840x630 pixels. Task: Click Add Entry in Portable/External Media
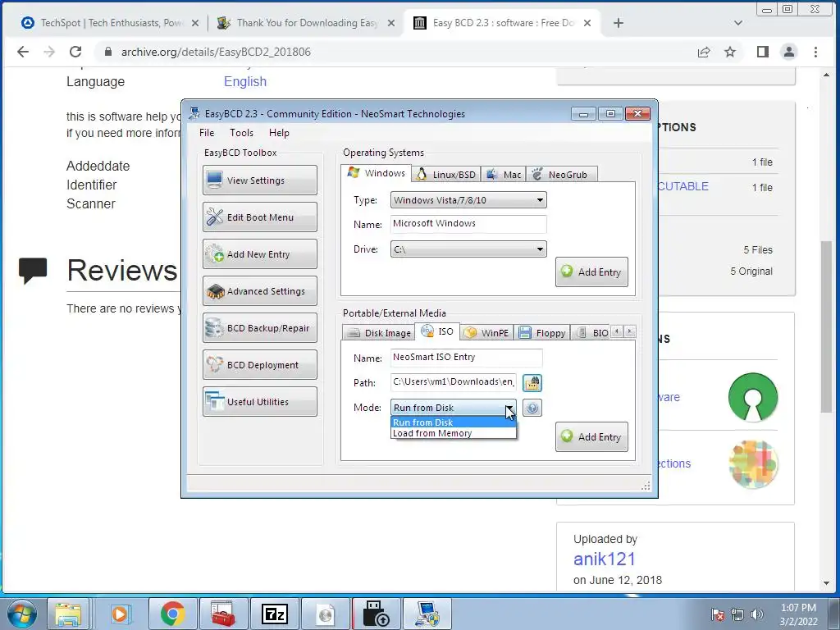click(x=591, y=436)
